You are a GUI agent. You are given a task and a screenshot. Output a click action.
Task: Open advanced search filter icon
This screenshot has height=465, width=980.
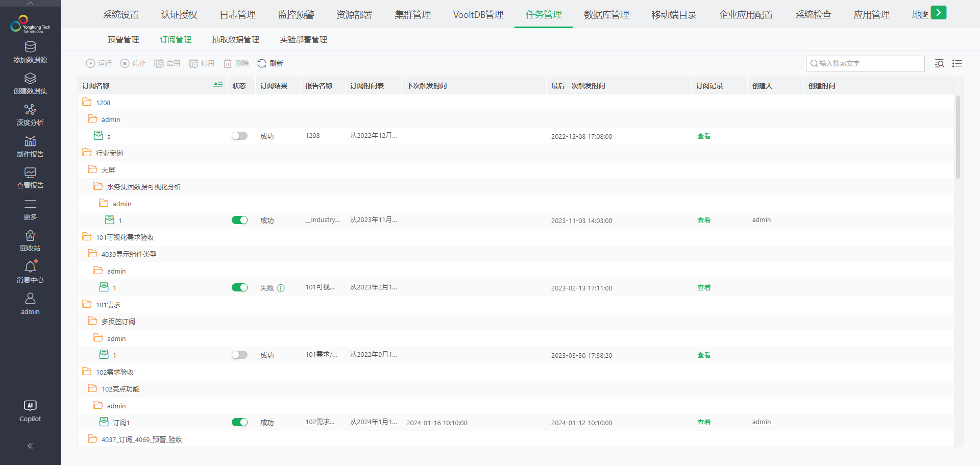[939, 63]
